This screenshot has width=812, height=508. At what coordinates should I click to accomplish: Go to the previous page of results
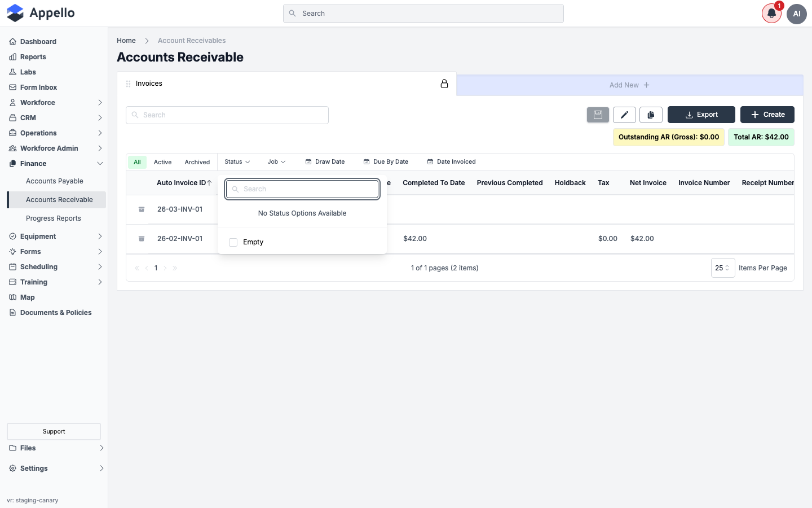coord(147,268)
